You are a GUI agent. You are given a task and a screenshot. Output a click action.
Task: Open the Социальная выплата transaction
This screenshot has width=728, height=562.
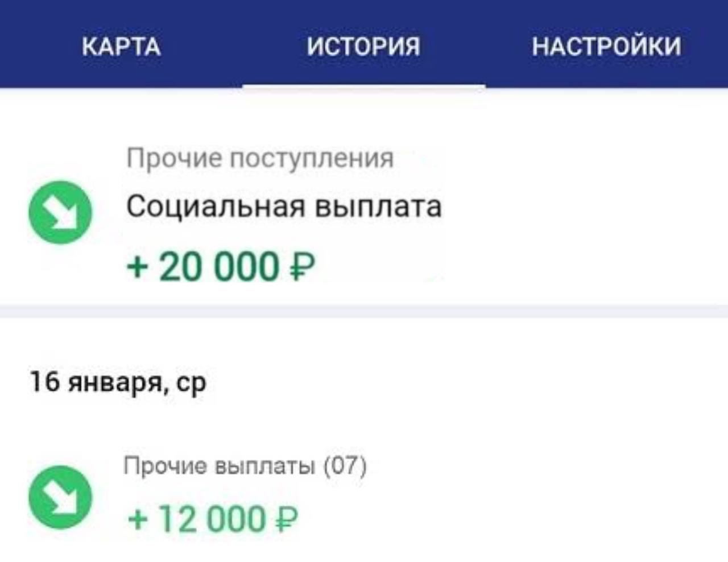click(x=283, y=206)
